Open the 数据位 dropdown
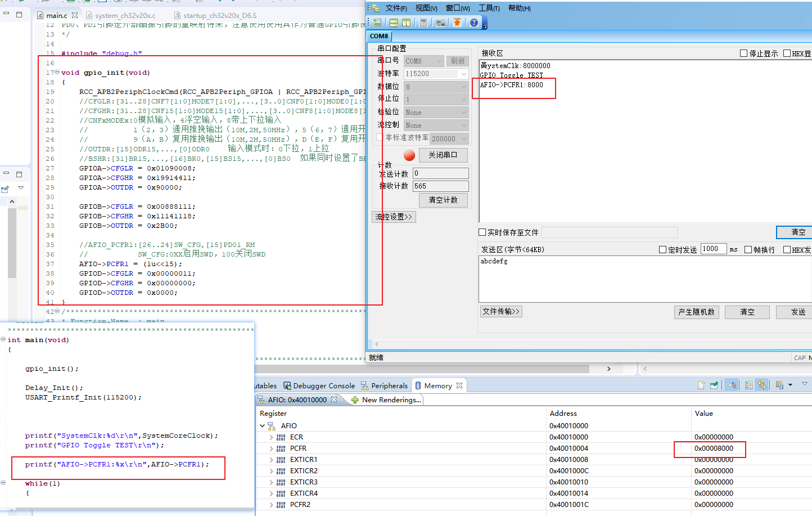The width and height of the screenshot is (812, 516). tap(436, 87)
